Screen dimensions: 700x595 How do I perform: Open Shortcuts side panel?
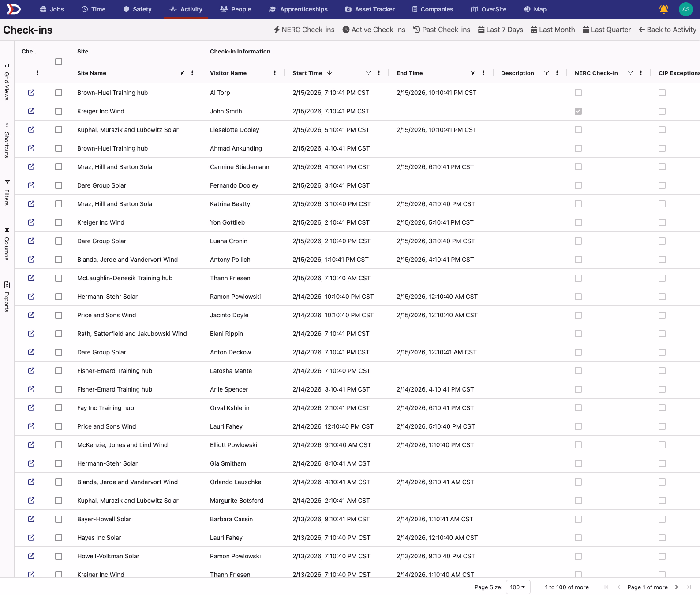click(7, 140)
